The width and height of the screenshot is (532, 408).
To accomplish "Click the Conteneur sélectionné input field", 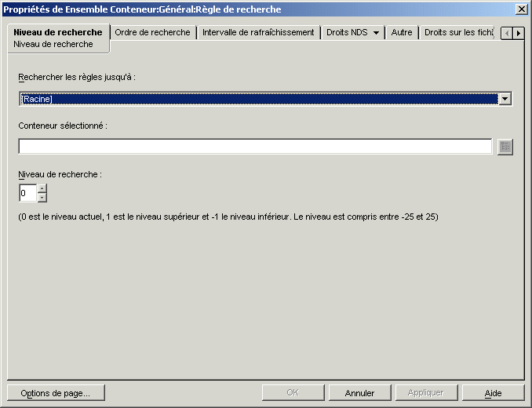I will tap(255, 147).
